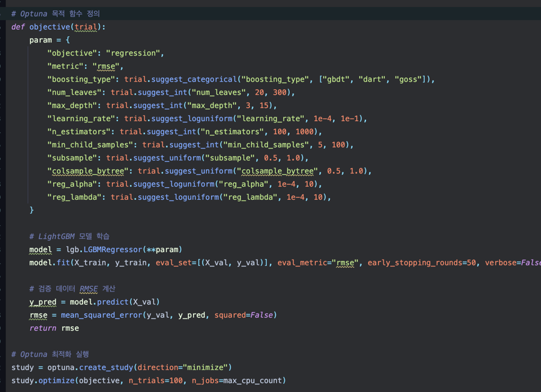Click the "rmse" value on the metric line
541x392 pixels.
(106, 66)
